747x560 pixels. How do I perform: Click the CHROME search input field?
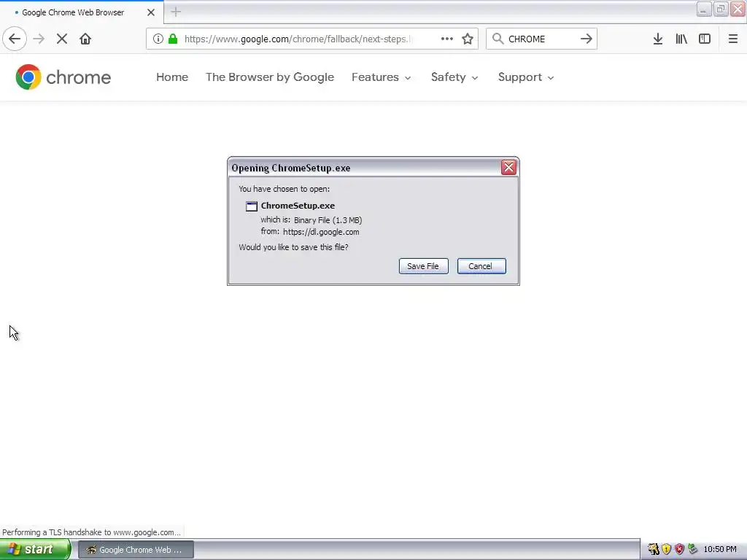(x=541, y=39)
